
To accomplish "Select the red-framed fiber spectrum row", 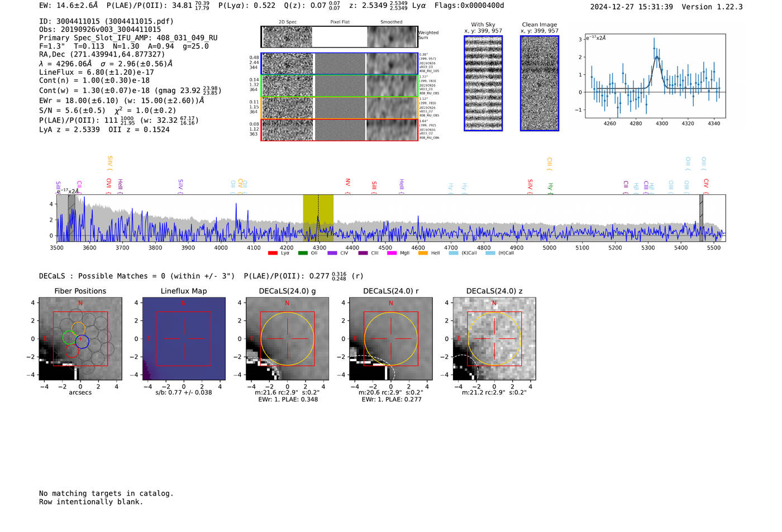I will 340,130.
